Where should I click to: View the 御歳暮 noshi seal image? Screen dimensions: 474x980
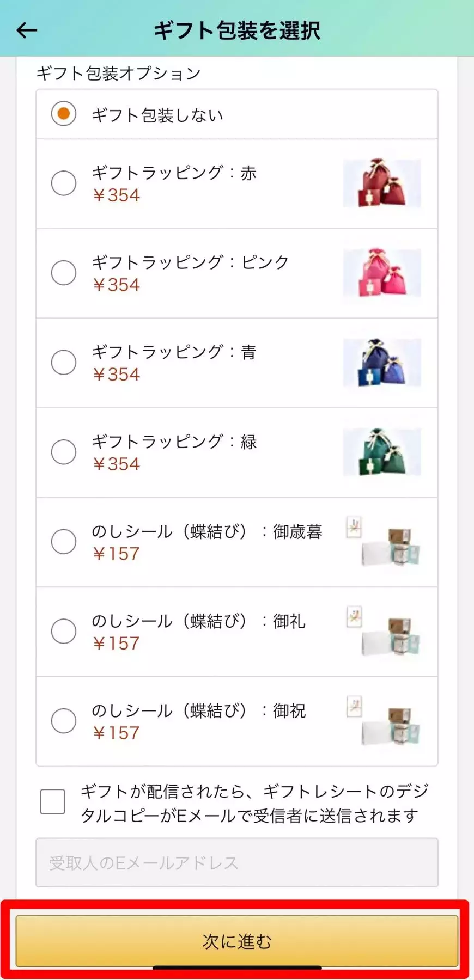click(x=383, y=542)
